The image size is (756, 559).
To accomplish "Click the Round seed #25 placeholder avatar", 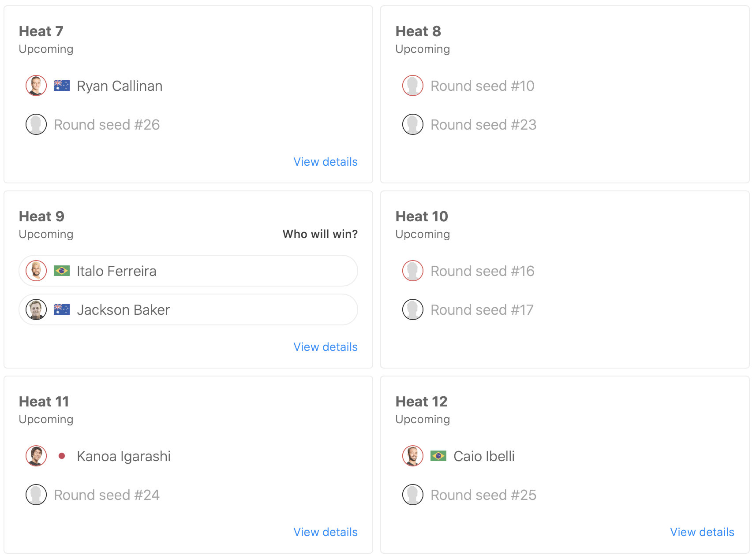I will (413, 495).
